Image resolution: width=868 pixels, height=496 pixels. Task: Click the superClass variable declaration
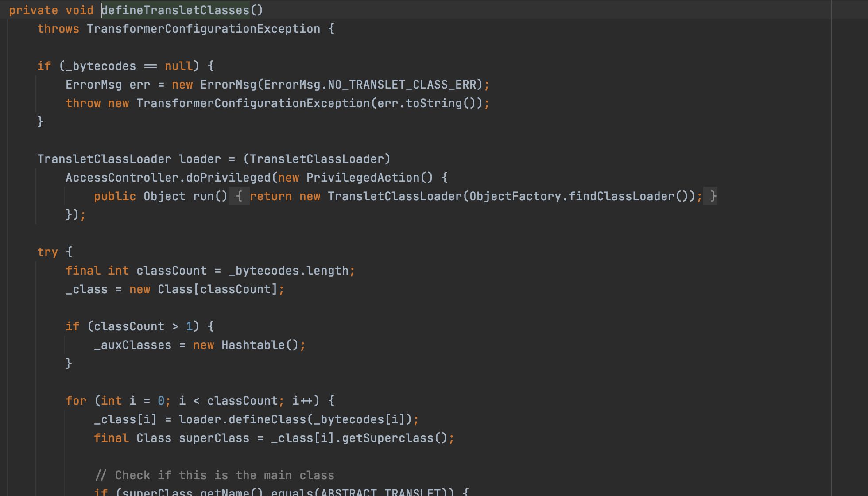(214, 438)
